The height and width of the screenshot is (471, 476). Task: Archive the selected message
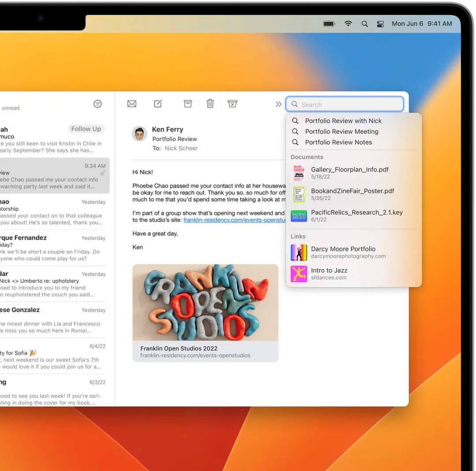[x=188, y=104]
